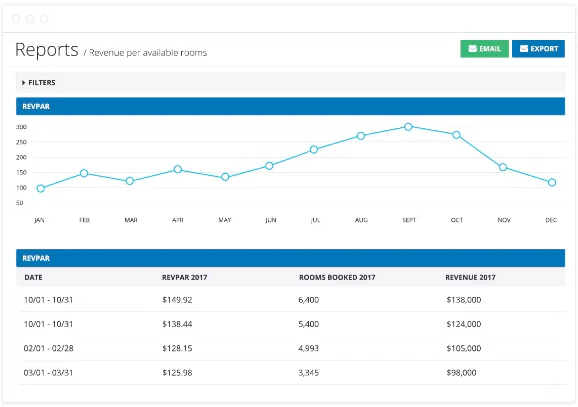Image resolution: width=578 pixels, height=407 pixels.
Task: Click the RevPAR table panel header
Action: (x=290, y=258)
